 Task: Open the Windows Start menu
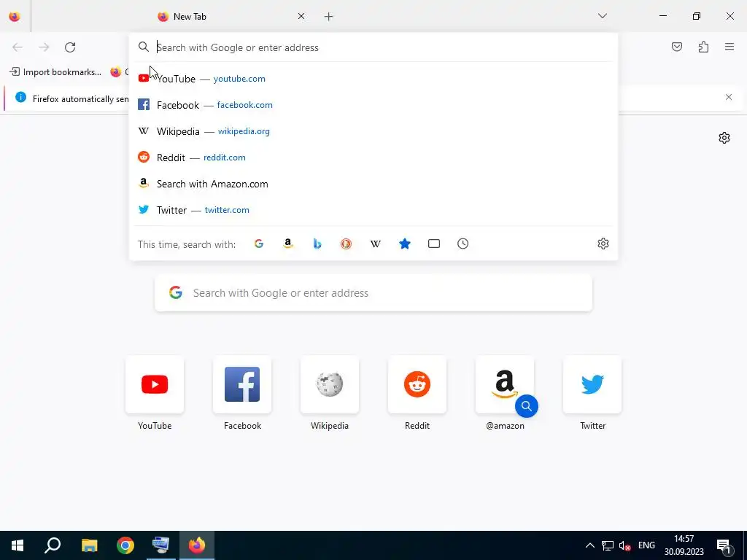[18, 545]
